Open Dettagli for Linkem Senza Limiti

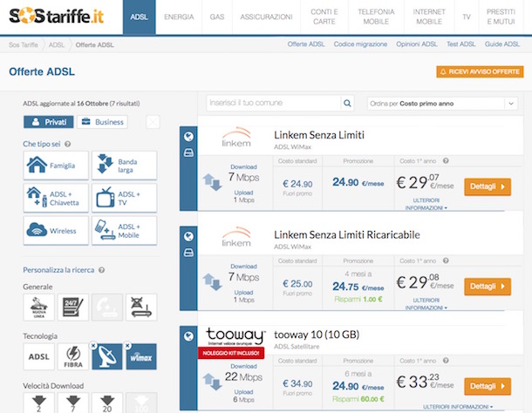[488, 186]
